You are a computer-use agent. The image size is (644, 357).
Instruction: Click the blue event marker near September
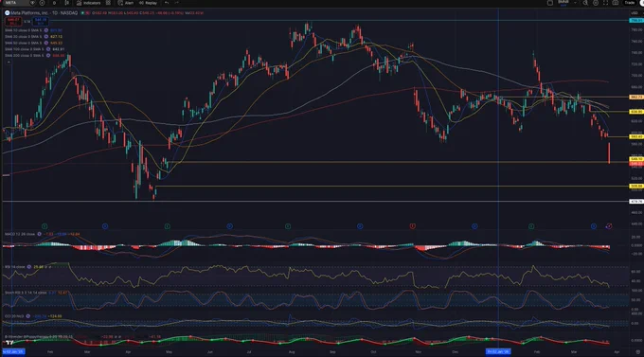pyautogui.click(x=360, y=226)
